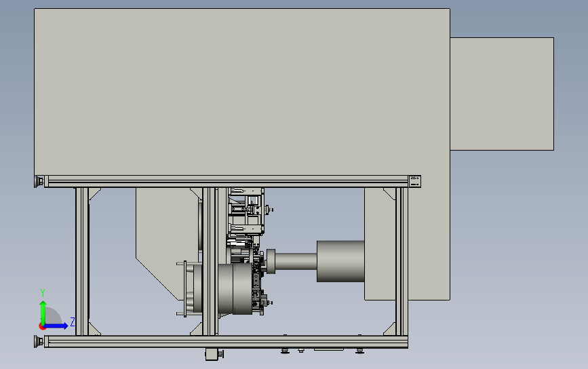
Task: Select the smaller box attached at right
Action: point(502,94)
